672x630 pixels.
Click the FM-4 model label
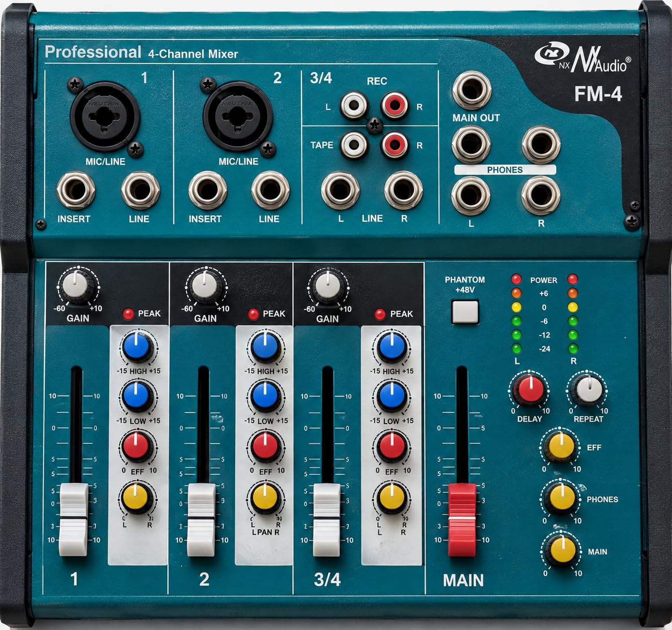(x=597, y=94)
